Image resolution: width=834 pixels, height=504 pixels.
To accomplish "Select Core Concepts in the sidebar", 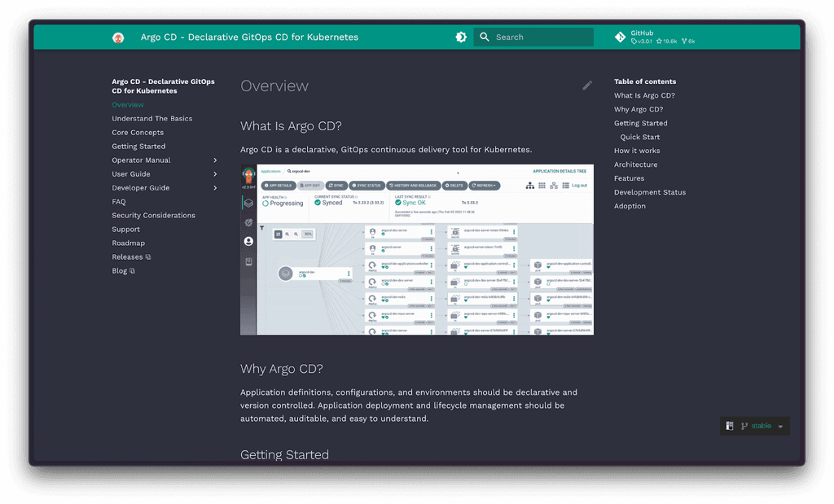I will [x=138, y=132].
